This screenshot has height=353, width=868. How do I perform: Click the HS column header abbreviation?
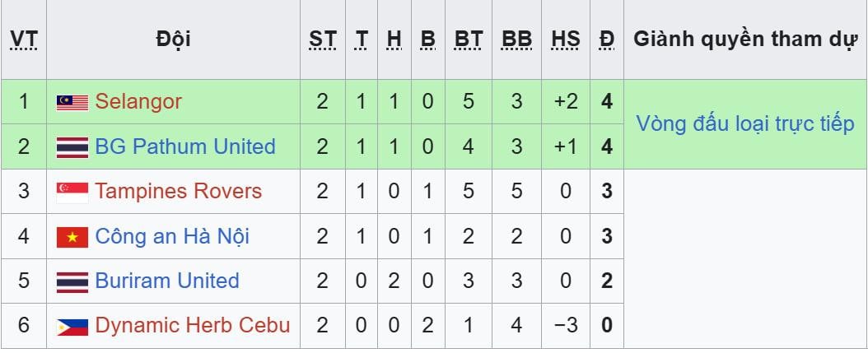(x=565, y=39)
